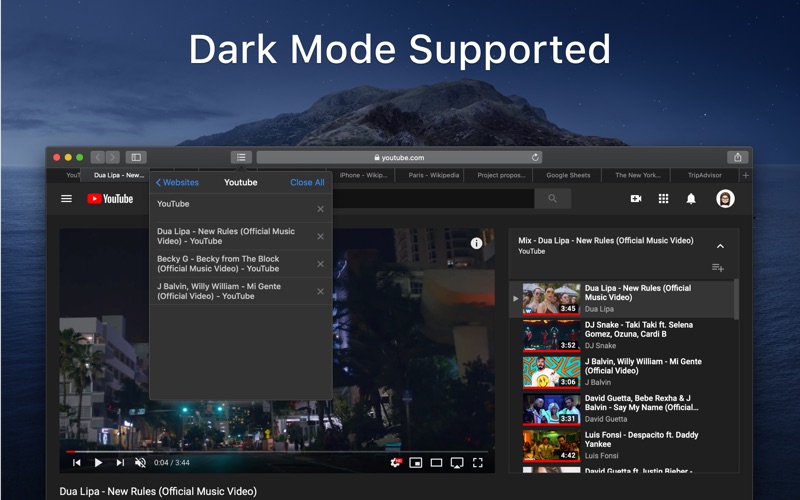Screen dimensions: 800x500
Task: Go forward with Safari forward arrow
Action: 113,157
